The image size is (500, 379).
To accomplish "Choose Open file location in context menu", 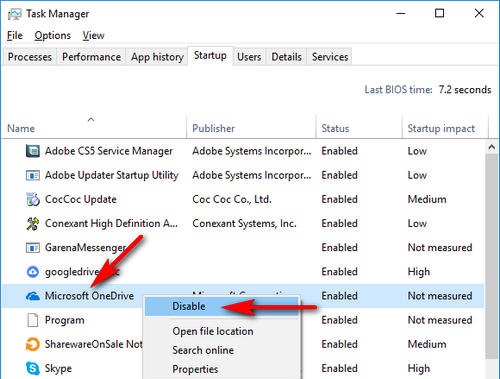I will [x=213, y=331].
